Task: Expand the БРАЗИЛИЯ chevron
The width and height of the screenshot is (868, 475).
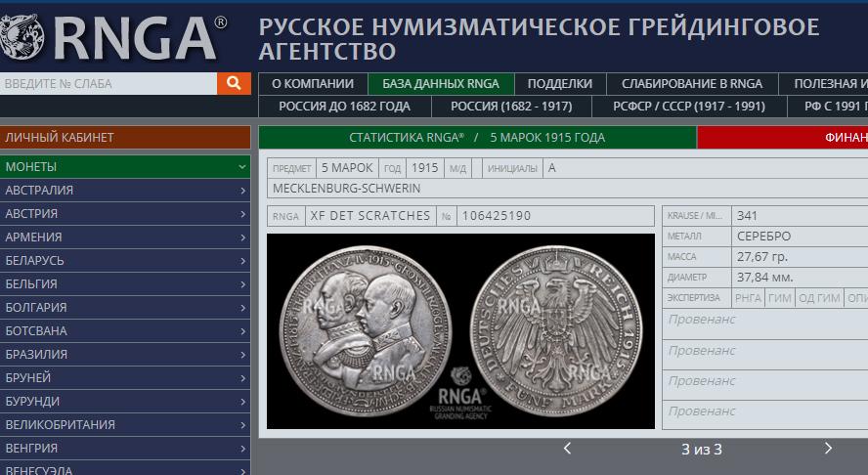Action: click(x=242, y=355)
